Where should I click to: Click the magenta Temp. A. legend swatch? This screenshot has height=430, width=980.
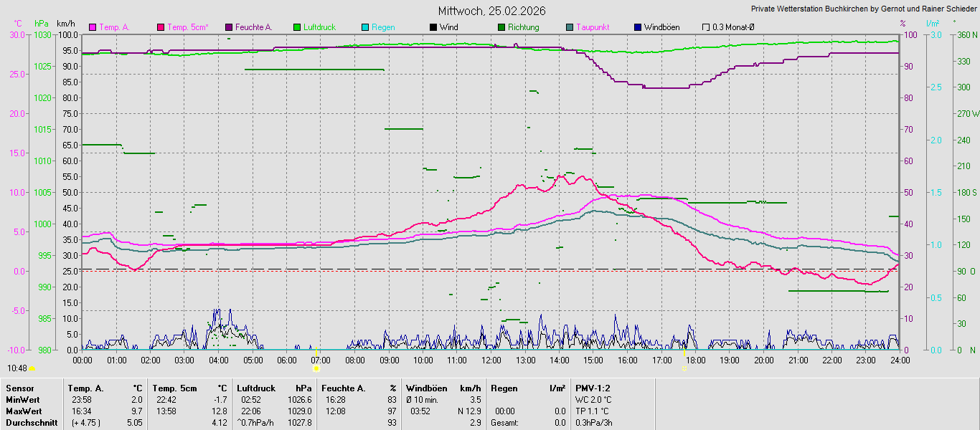pyautogui.click(x=93, y=27)
